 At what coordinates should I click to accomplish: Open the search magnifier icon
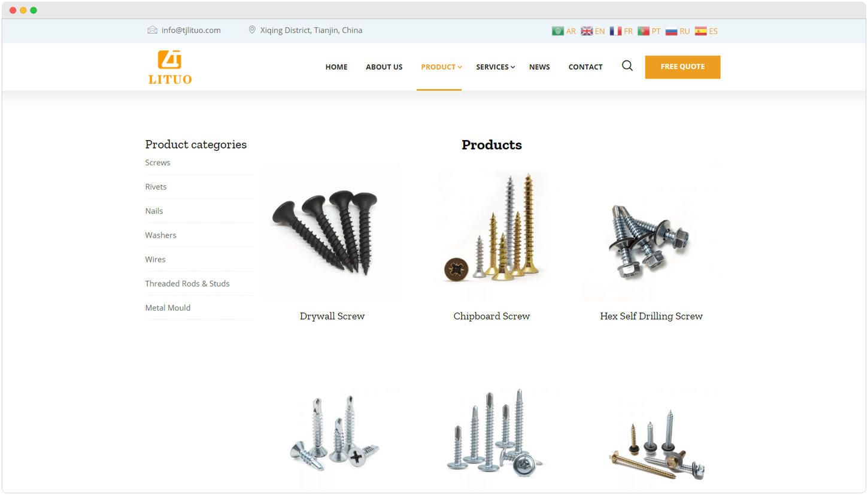tap(627, 66)
